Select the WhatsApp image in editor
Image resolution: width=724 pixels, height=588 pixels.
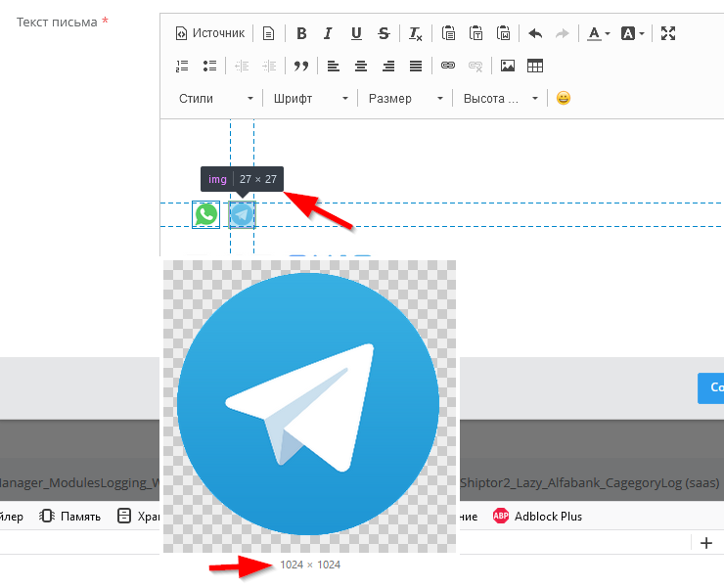point(205,214)
